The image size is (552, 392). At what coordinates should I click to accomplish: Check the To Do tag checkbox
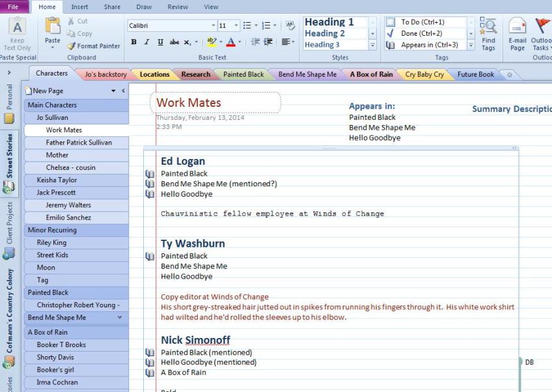(391, 22)
